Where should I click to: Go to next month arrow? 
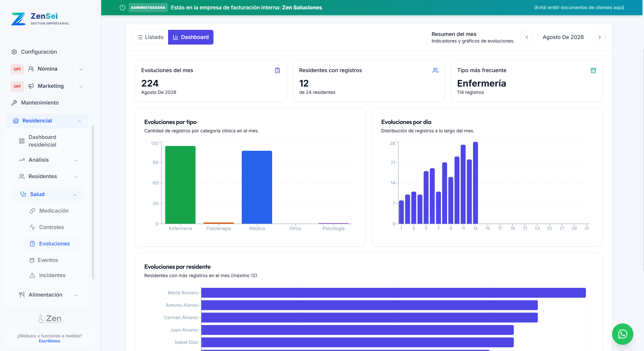point(600,37)
